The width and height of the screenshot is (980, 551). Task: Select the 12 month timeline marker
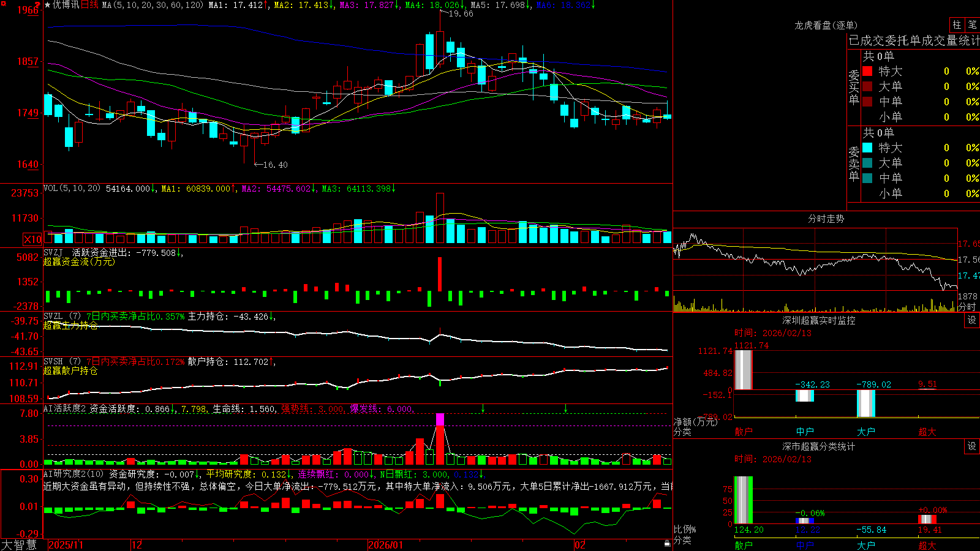click(137, 545)
